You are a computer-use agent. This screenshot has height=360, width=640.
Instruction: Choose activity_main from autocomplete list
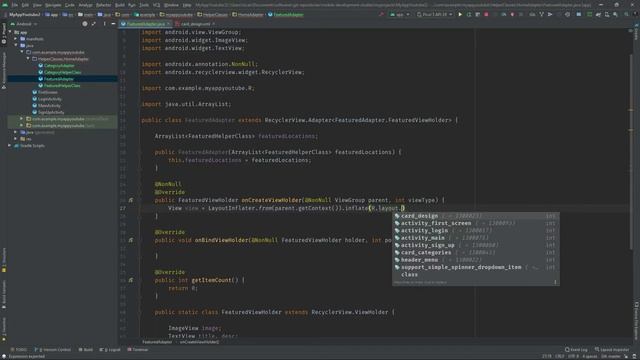click(x=476, y=238)
